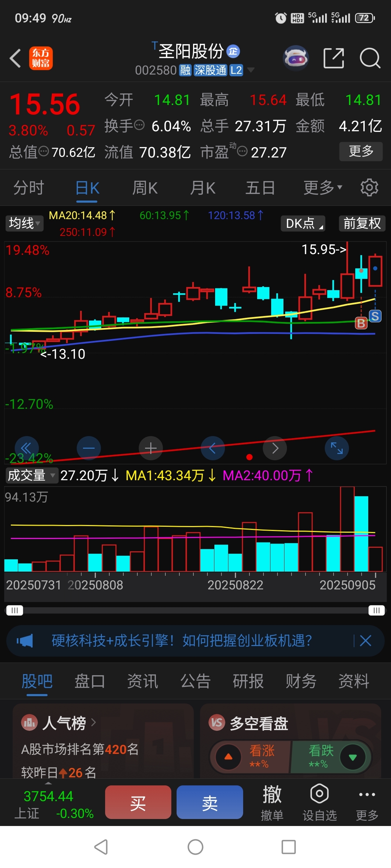
Task: Expand 更多 chart period dropdown
Action: pyautogui.click(x=323, y=188)
